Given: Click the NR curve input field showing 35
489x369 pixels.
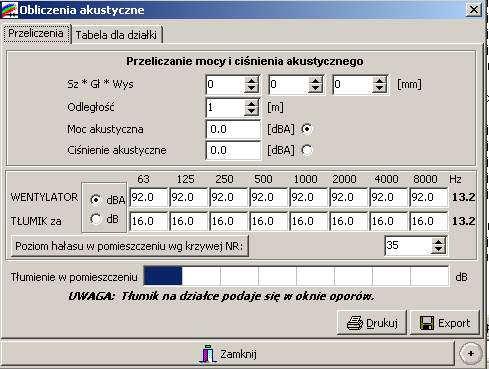Looking at the screenshot, I should (408, 246).
